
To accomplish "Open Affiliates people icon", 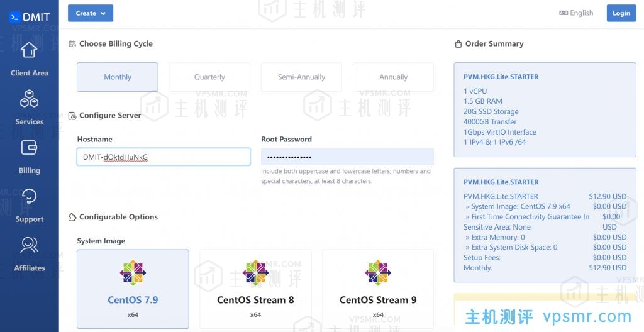I will 29,245.
